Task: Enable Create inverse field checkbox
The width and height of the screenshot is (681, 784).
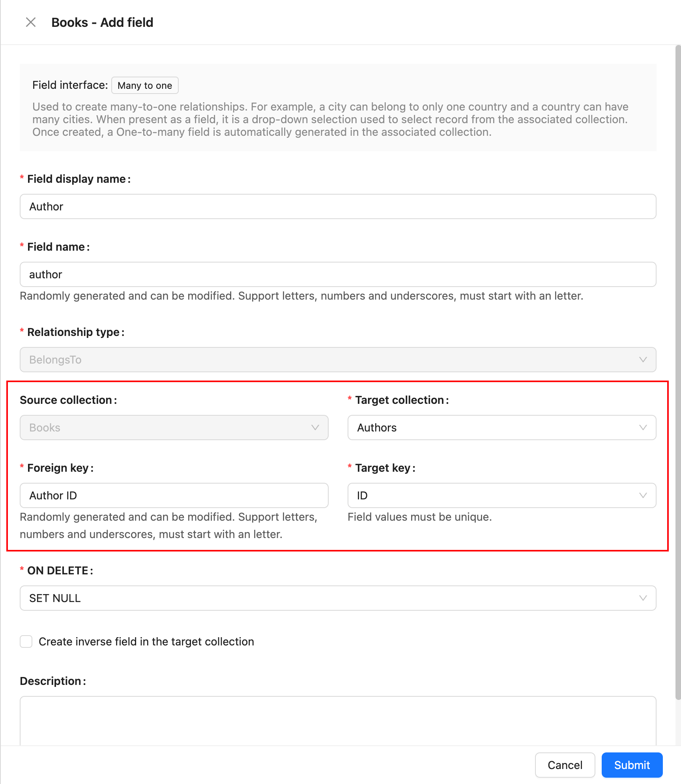Action: click(26, 641)
